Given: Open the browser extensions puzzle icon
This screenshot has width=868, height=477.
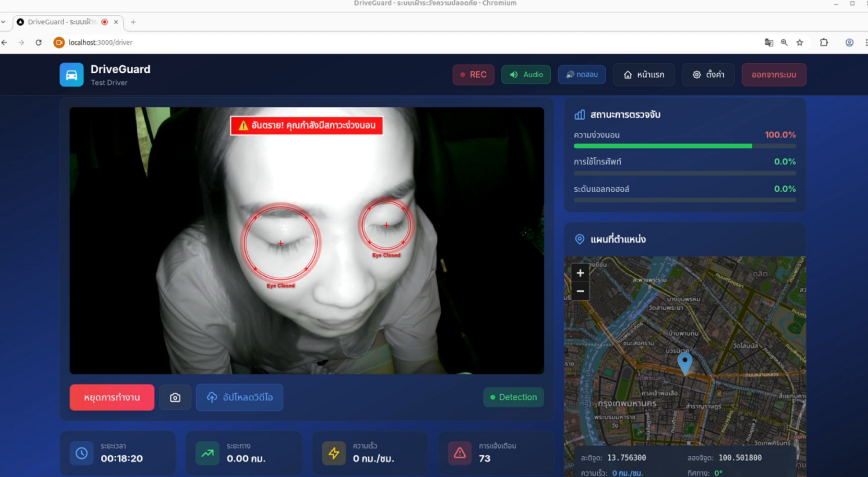Looking at the screenshot, I should tap(824, 43).
